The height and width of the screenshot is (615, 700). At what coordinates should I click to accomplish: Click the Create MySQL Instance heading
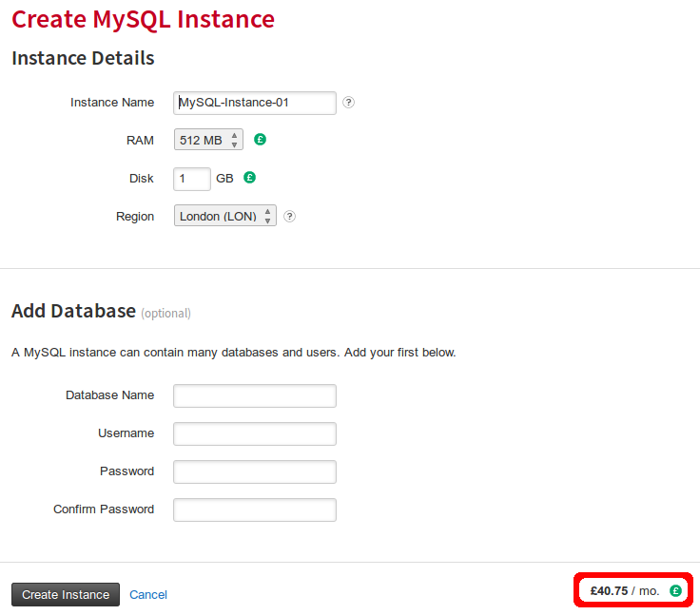[143, 20]
